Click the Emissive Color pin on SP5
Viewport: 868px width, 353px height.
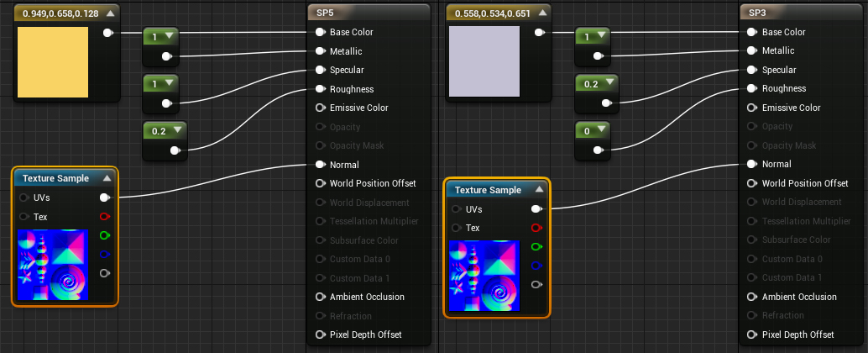tap(321, 108)
